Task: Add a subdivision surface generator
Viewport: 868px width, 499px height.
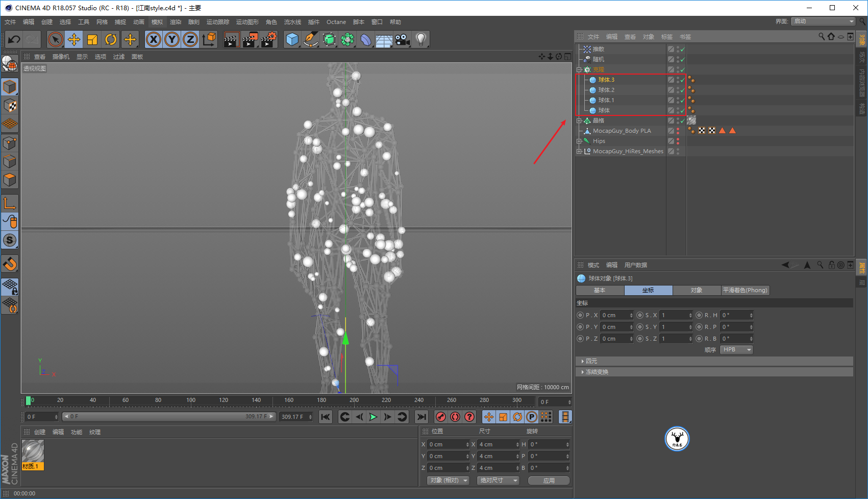Action: 329,39
